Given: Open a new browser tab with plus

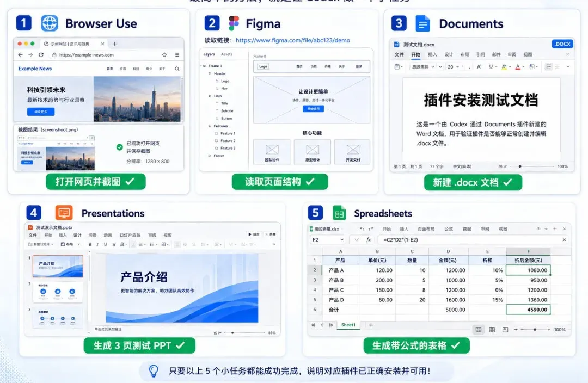Looking at the screenshot, I should [x=114, y=44].
